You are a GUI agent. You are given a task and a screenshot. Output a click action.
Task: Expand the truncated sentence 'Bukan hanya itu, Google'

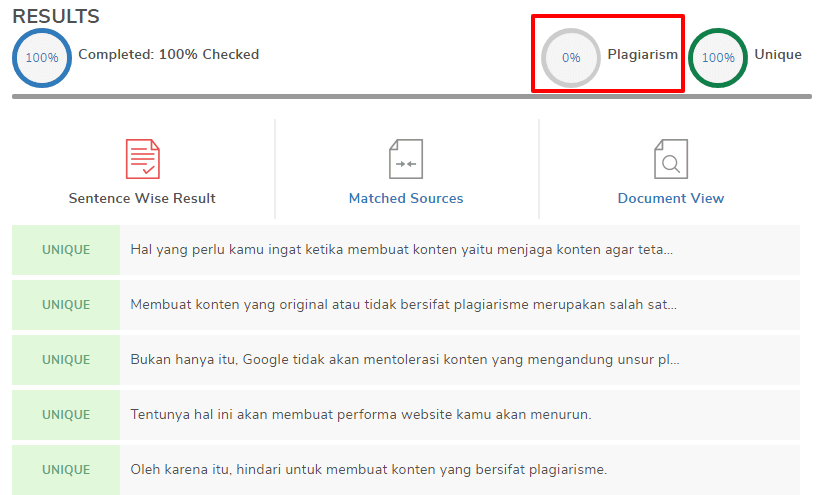pos(403,360)
